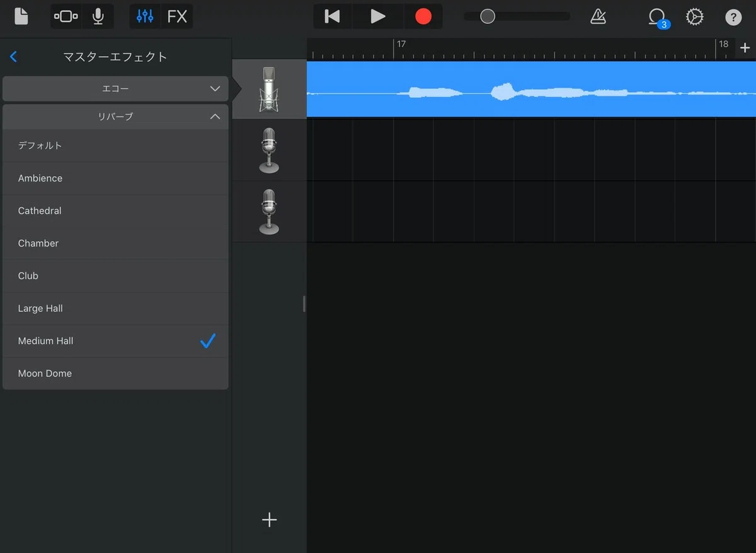
Task: Open song sections with ruler plus button
Action: pos(745,48)
